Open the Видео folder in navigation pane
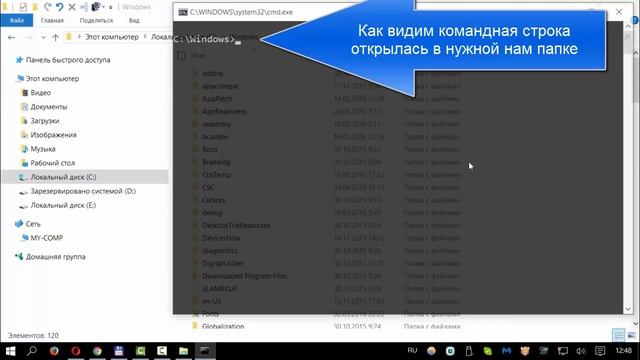This screenshot has height=360, width=640. coord(40,93)
